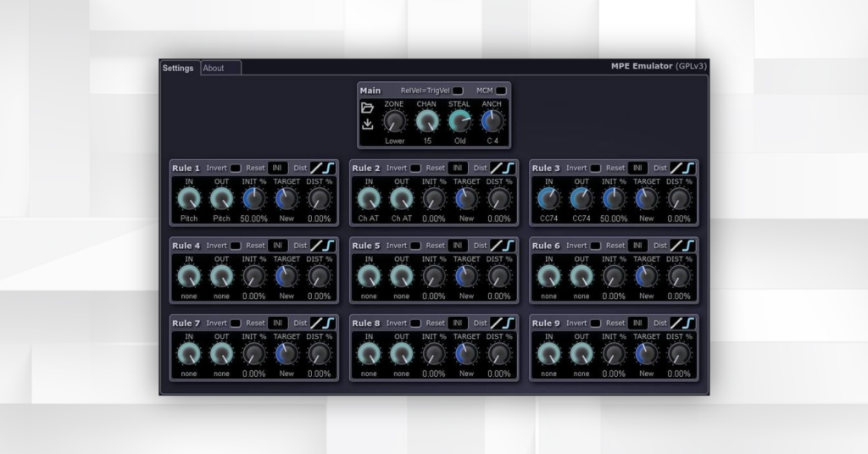Enable Invert checkbox for Rule 6
868x454 pixels.
[595, 246]
